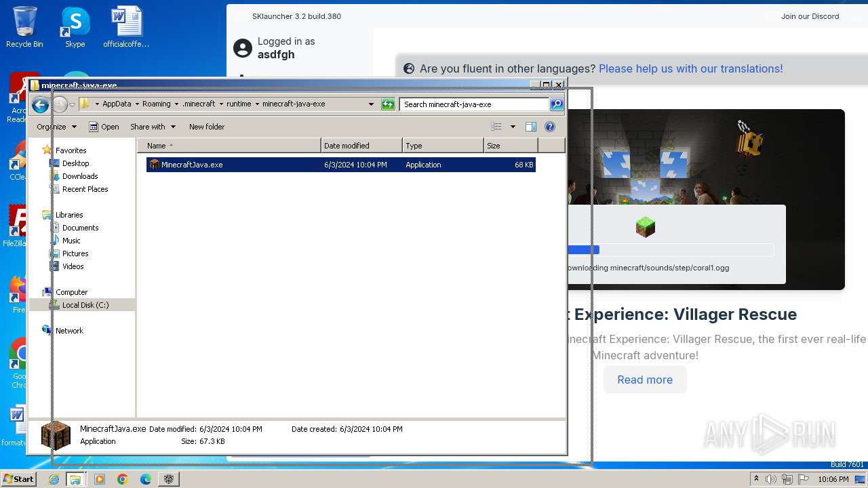Image resolution: width=868 pixels, height=488 pixels.
Task: Toggle the preview pane icon
Action: 531,127
